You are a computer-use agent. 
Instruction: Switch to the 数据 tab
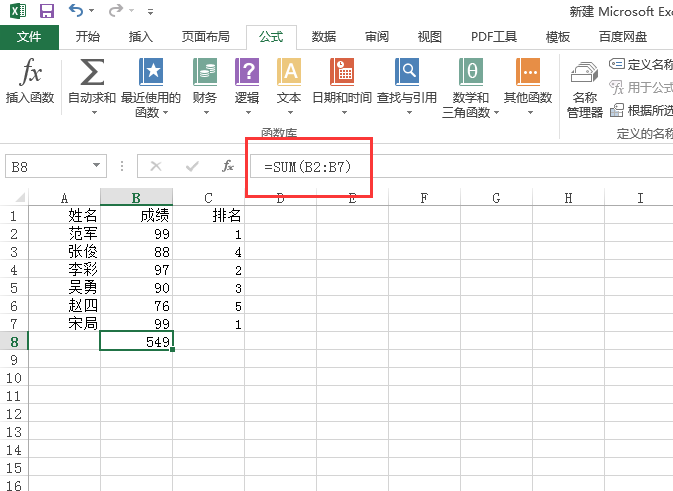click(x=324, y=37)
